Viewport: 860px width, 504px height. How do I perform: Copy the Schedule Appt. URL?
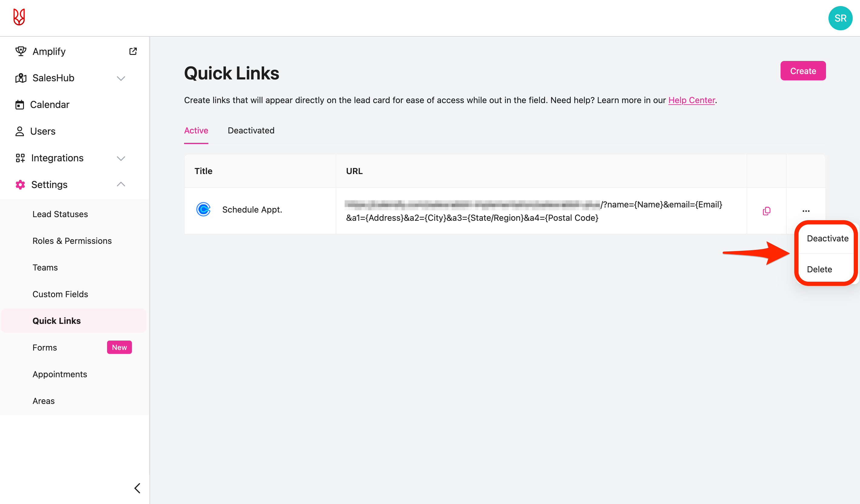(x=767, y=211)
